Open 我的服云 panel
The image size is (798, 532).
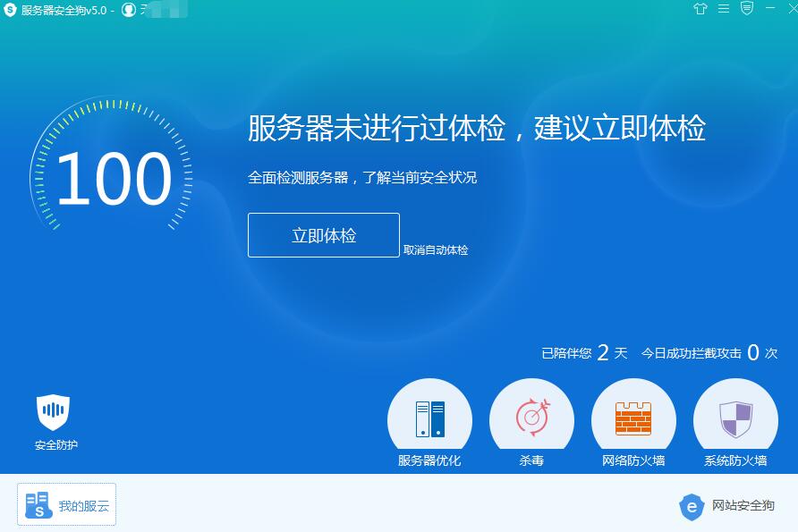67,504
